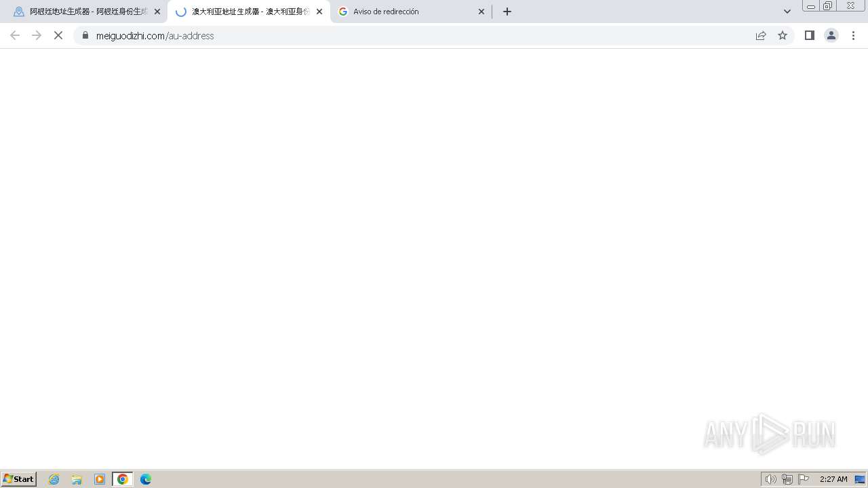Restore down the Chrome window
This screenshot has height=488, width=868.
point(828,6)
